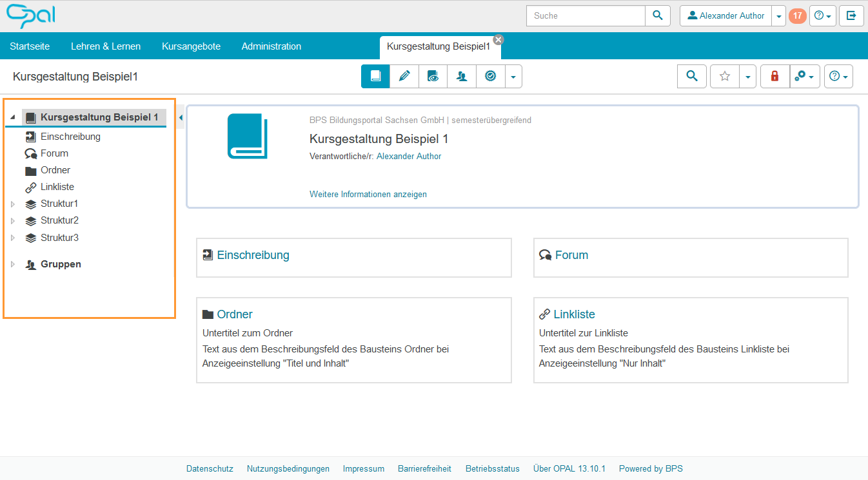Viewport: 868px width, 480px height.
Task: Open the members management icon
Action: 462,76
